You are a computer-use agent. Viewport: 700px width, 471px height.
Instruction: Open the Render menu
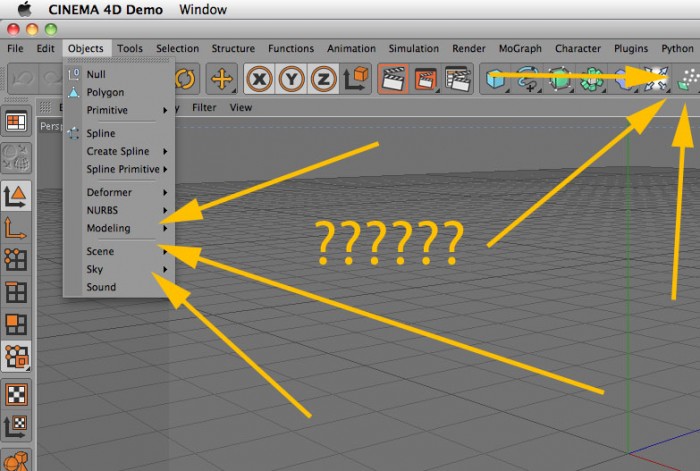tap(469, 48)
